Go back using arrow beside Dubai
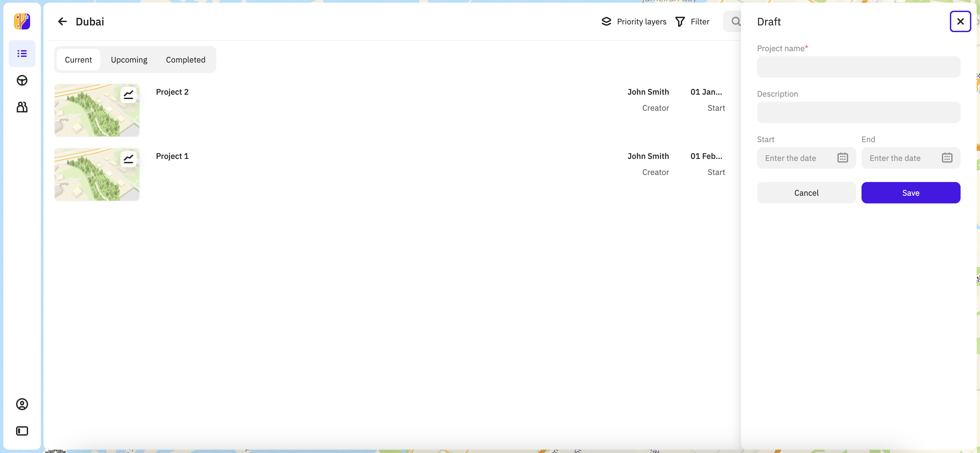 pos(62,22)
